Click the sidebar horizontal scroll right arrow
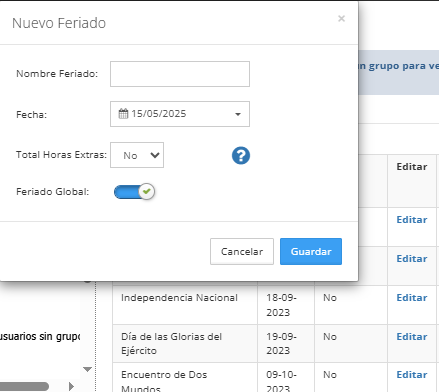Viewport: 439px width, 392px height. pos(71,386)
